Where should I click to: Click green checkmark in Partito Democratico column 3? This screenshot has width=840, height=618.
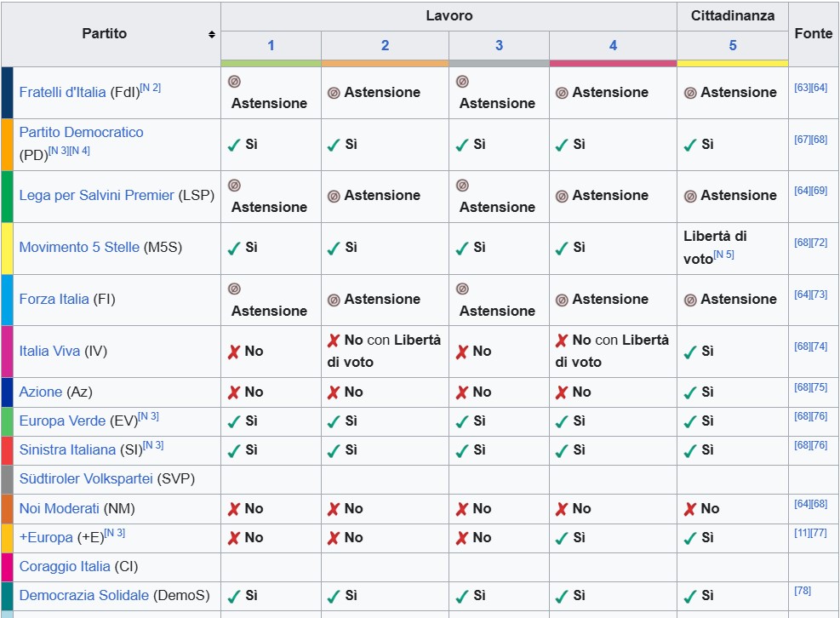tap(462, 145)
